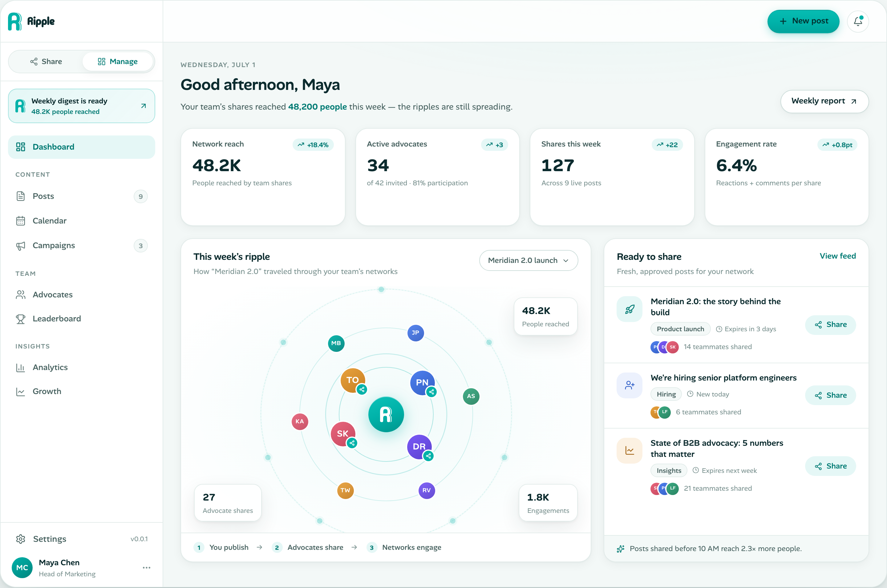Select the KA node in ripple chart
Viewport: 887px width, 588px height.
300,422
